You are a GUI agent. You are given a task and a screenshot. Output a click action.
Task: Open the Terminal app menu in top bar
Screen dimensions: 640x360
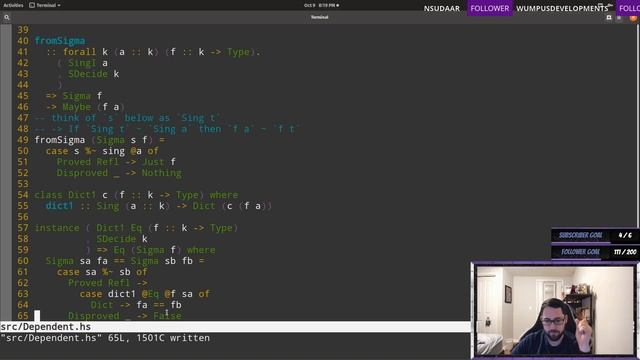click(45, 5)
